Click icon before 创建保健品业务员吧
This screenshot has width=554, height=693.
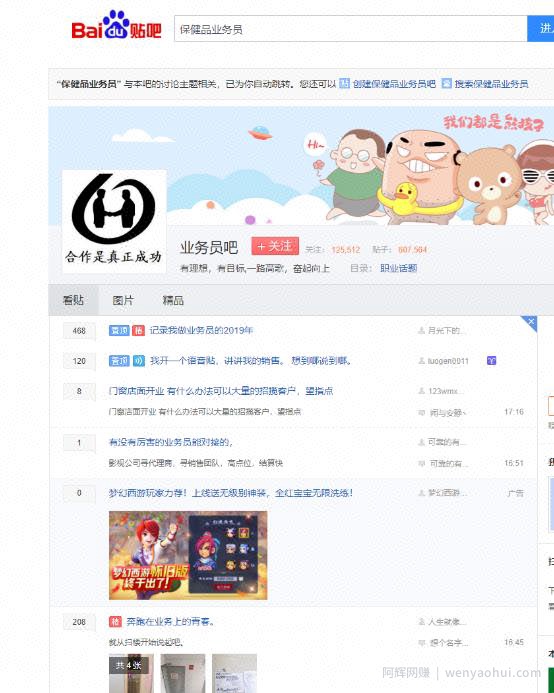[x=344, y=83]
